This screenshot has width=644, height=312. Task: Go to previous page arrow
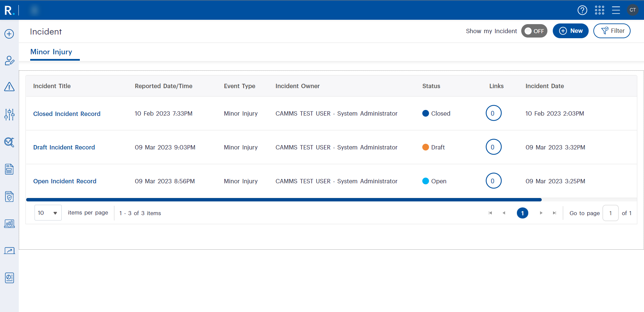504,213
